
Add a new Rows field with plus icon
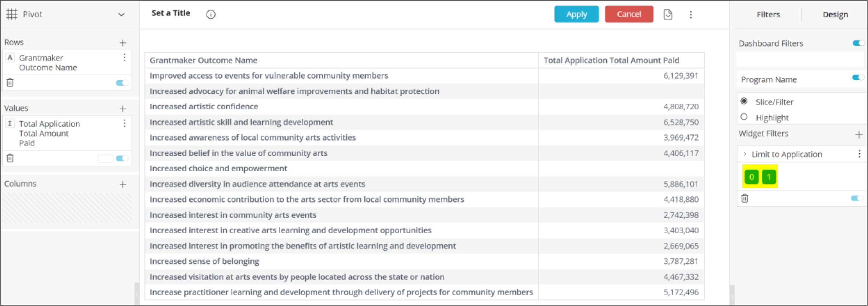click(123, 43)
